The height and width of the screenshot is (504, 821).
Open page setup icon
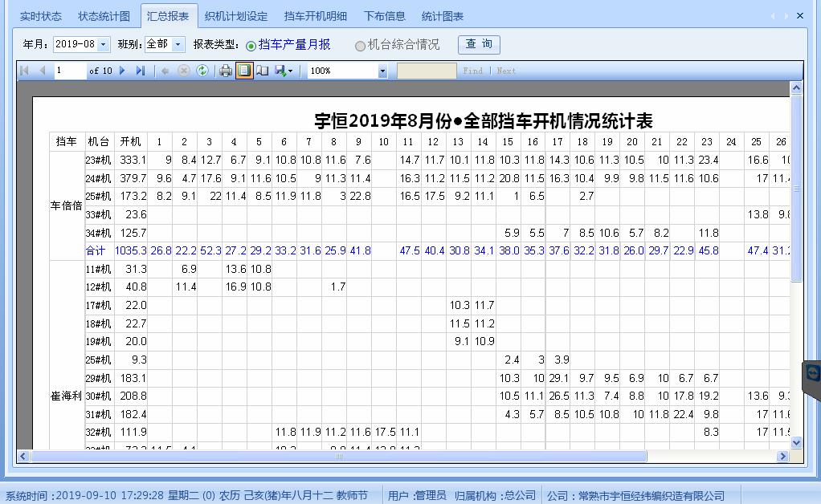coord(263,71)
